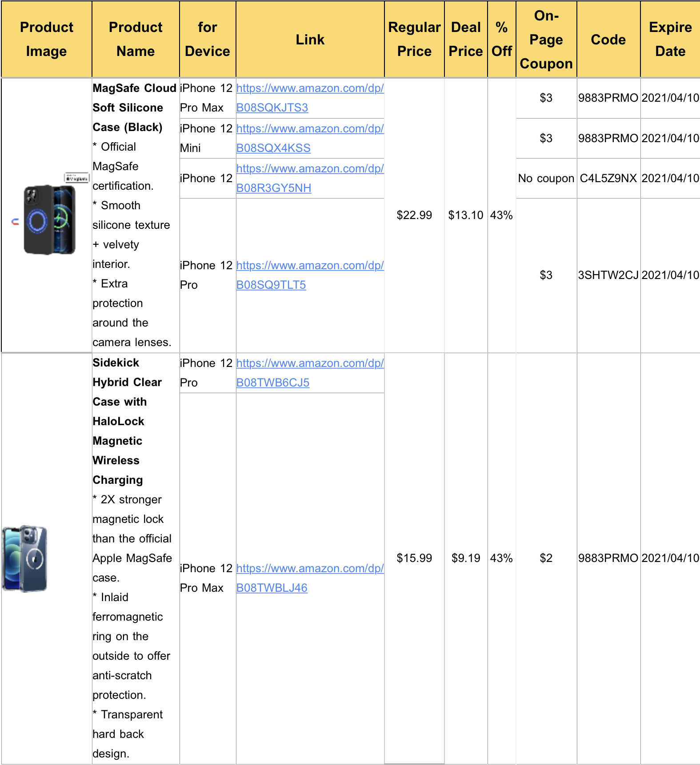
Task: Select the Expire Date column header
Action: 670,39
